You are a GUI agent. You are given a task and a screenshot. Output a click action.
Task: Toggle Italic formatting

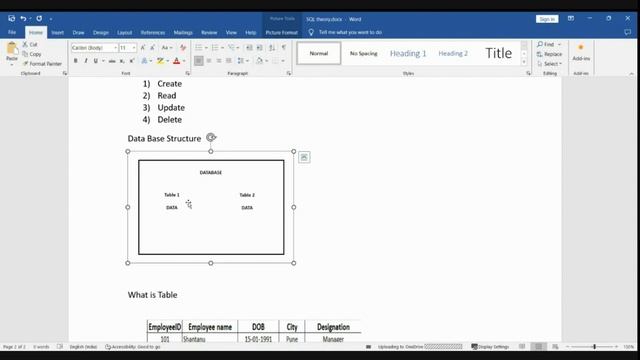pyautogui.click(x=86, y=61)
